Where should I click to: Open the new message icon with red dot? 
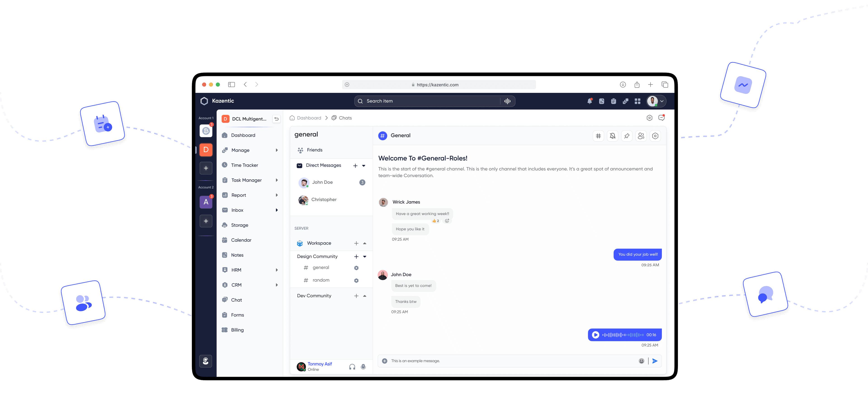661,118
